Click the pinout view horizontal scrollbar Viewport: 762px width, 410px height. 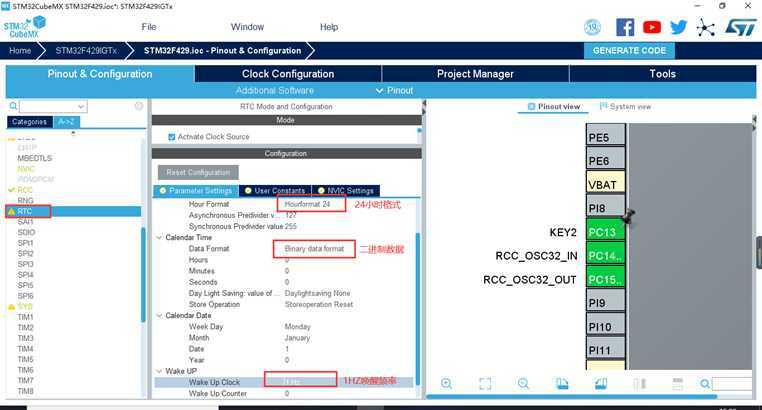coord(572,396)
